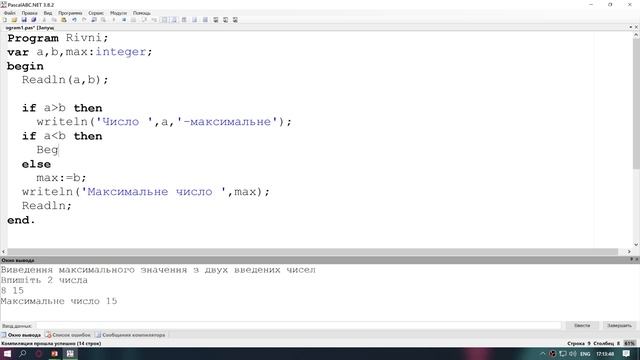Switch to Список ошибок tab
640x360 pixels.
tap(69, 335)
